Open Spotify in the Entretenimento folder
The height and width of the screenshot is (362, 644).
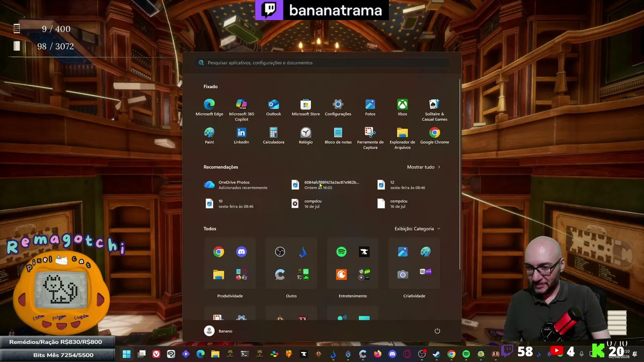pyautogui.click(x=341, y=252)
